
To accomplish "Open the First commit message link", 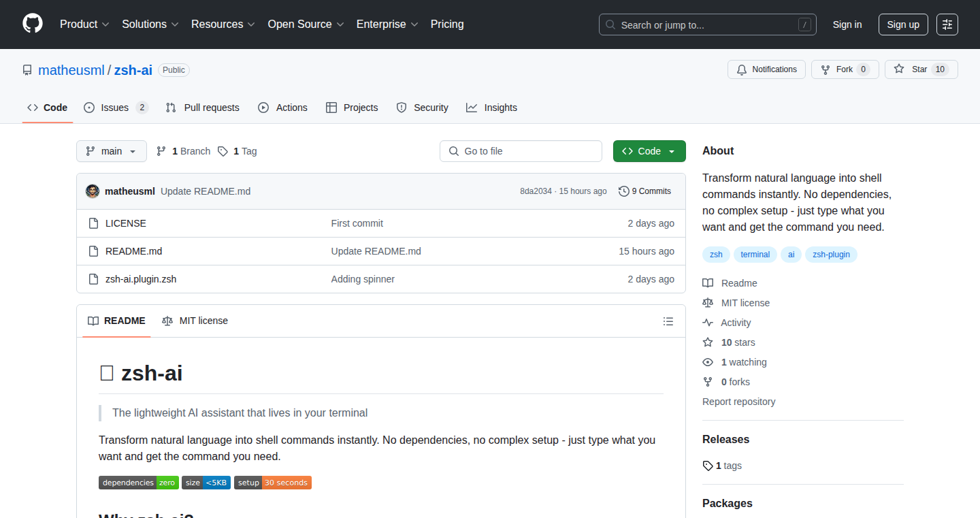I will tap(357, 223).
